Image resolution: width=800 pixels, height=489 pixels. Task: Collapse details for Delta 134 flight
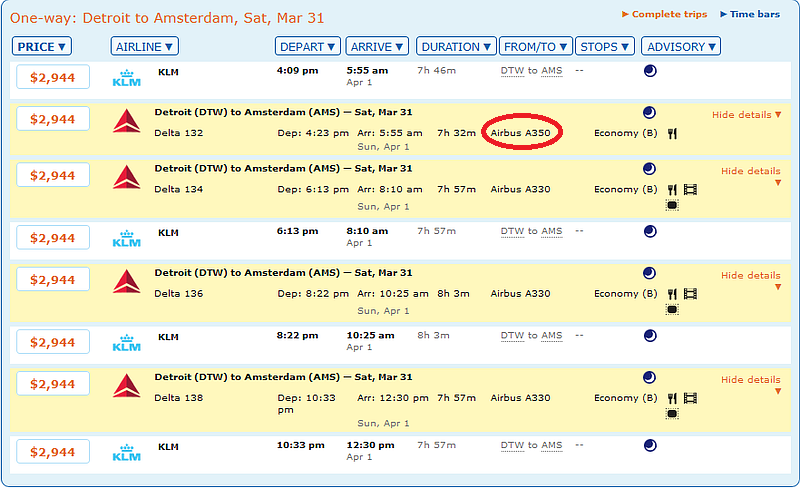click(751, 175)
